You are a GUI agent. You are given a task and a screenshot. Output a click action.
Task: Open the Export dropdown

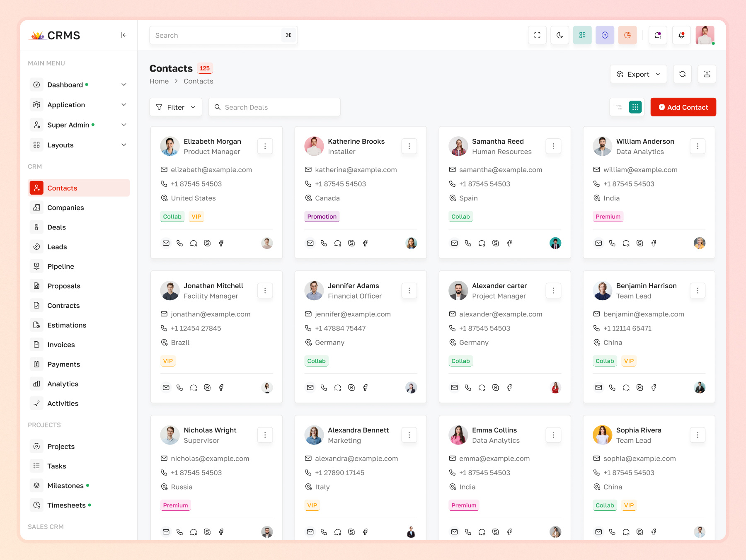638,74
